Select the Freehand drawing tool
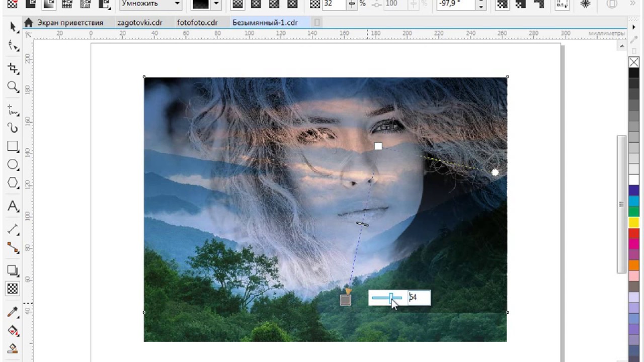This screenshot has height=362, width=644. pos(13,109)
